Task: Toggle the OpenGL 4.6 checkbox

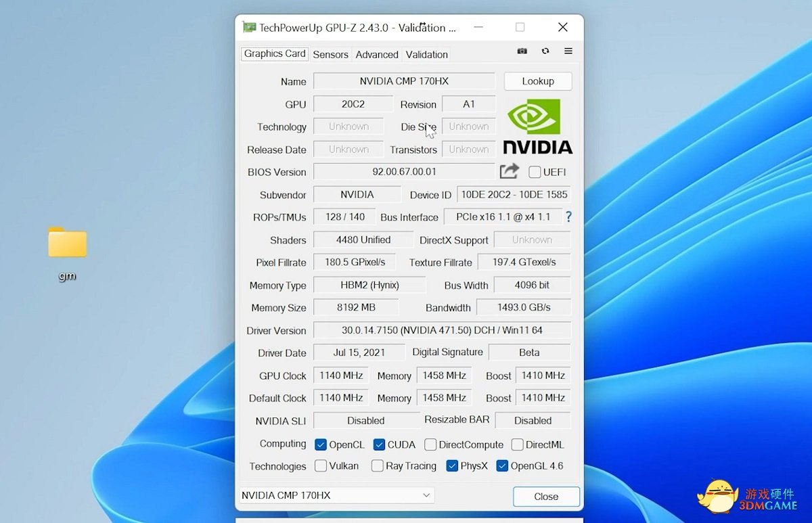Action: [502, 465]
